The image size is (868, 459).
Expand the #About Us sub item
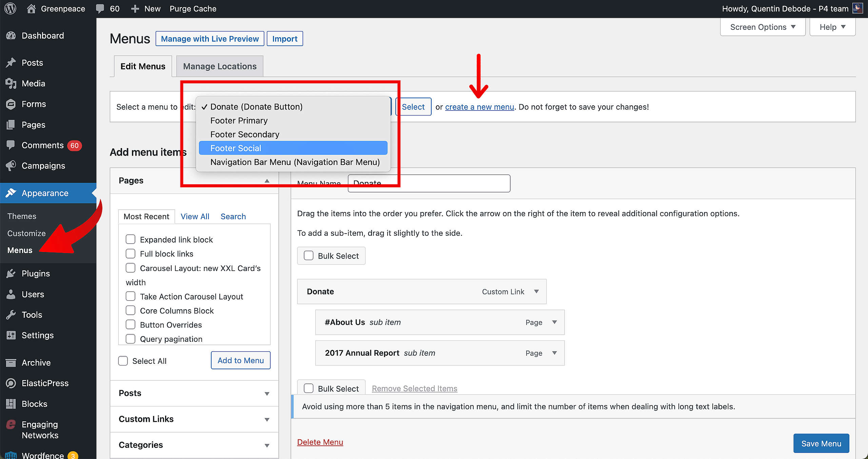pyautogui.click(x=555, y=322)
